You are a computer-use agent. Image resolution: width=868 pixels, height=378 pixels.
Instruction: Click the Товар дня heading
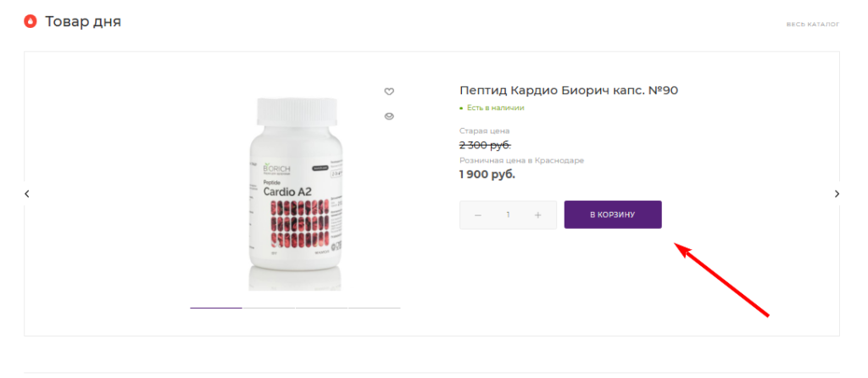click(x=83, y=21)
